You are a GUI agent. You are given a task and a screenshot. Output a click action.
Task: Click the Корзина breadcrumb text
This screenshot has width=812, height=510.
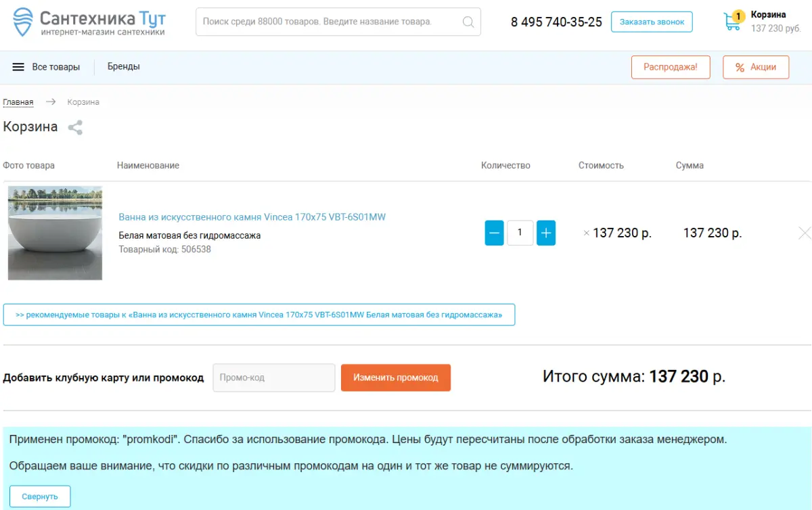[83, 102]
